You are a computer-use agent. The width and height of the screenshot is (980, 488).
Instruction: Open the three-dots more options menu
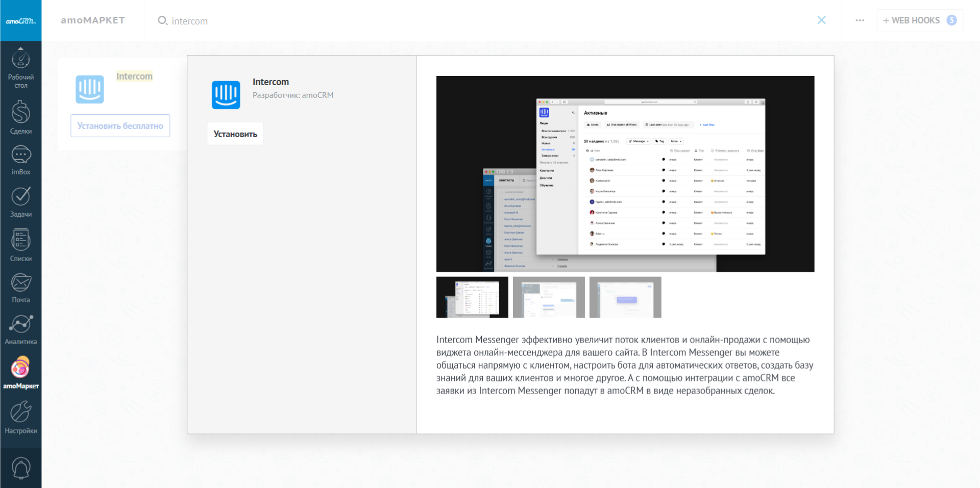[860, 20]
